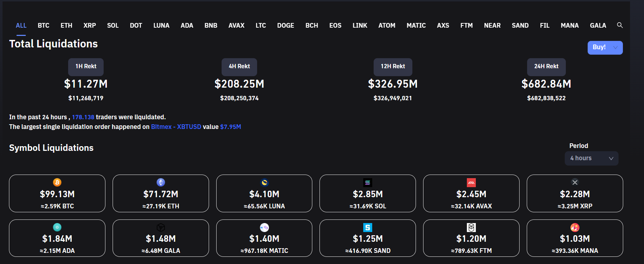The height and width of the screenshot is (264, 644).
Task: Switch to the DOGE tab
Action: click(285, 26)
